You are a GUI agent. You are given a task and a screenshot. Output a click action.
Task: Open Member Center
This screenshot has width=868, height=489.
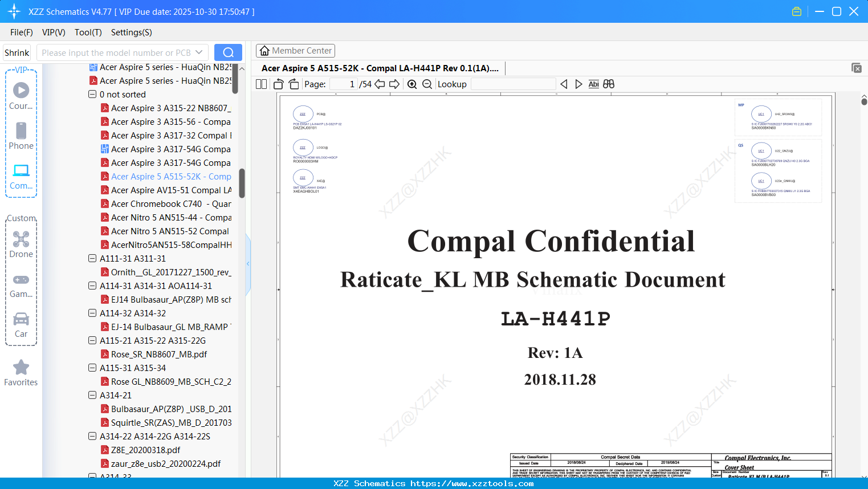coord(295,51)
